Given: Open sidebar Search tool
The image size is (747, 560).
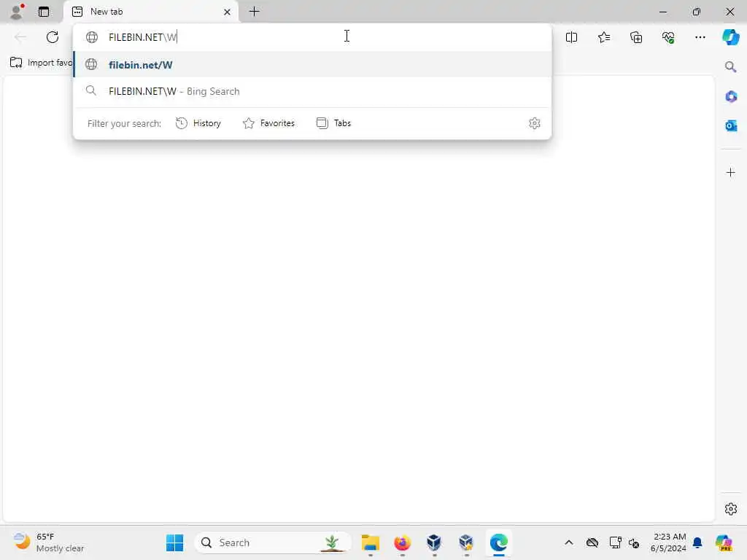Looking at the screenshot, I should [731, 67].
